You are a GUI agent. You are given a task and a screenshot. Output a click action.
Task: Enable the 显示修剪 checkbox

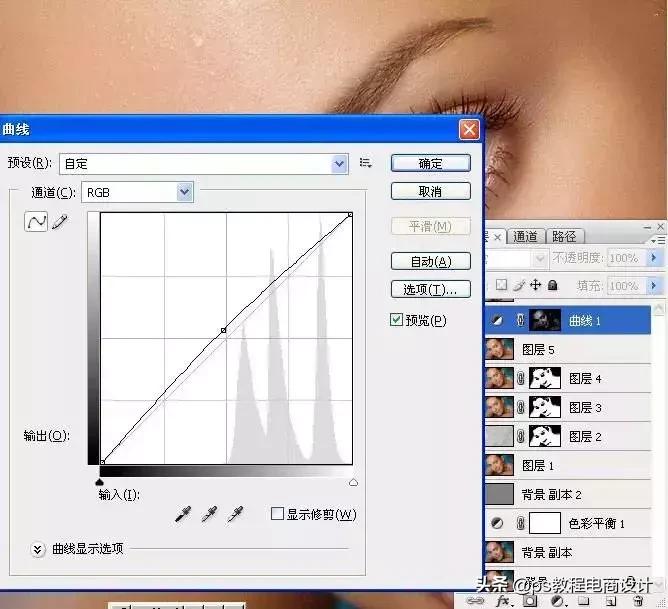(277, 514)
